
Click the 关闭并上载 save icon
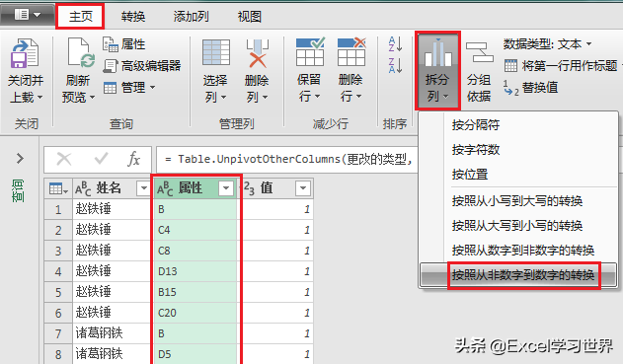point(25,53)
